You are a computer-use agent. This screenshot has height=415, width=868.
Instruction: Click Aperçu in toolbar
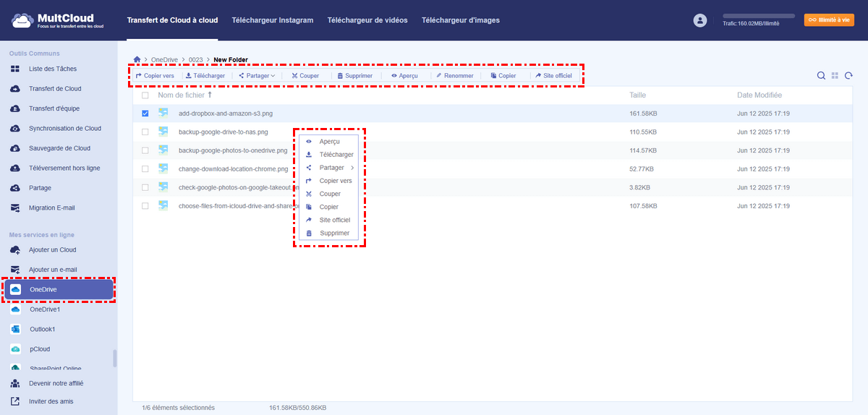point(404,75)
